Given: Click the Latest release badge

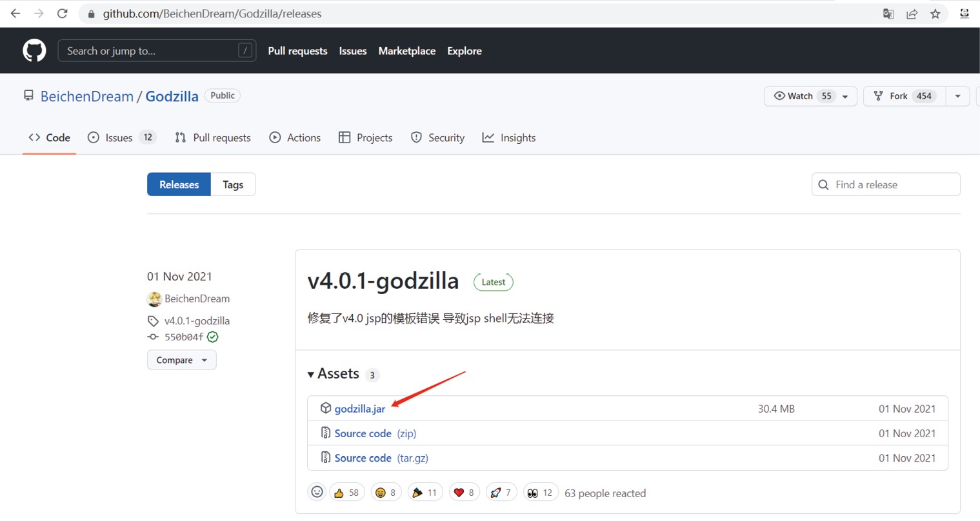Looking at the screenshot, I should coord(494,282).
